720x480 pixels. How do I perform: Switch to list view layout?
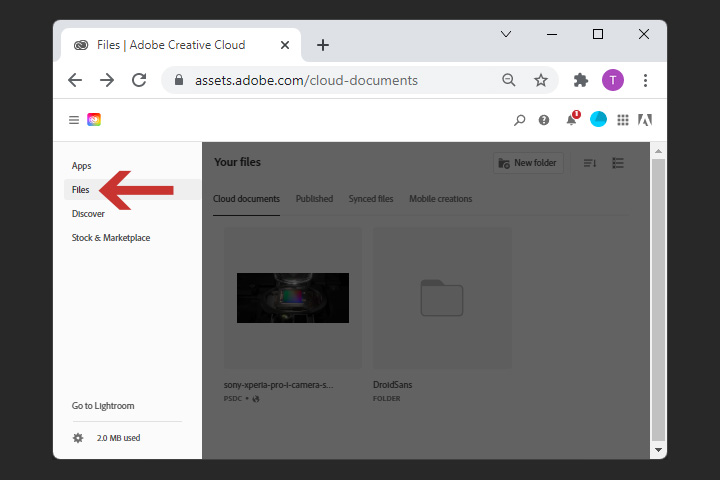point(618,163)
